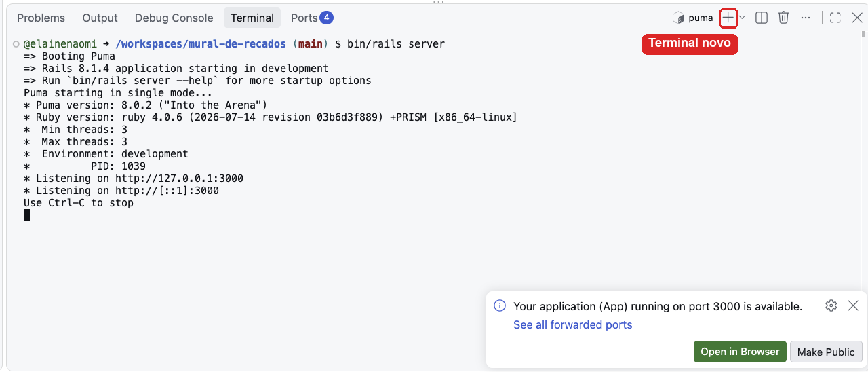The width and height of the screenshot is (868, 372).
Task: Click the Puma version line
Action: pyautogui.click(x=145, y=105)
